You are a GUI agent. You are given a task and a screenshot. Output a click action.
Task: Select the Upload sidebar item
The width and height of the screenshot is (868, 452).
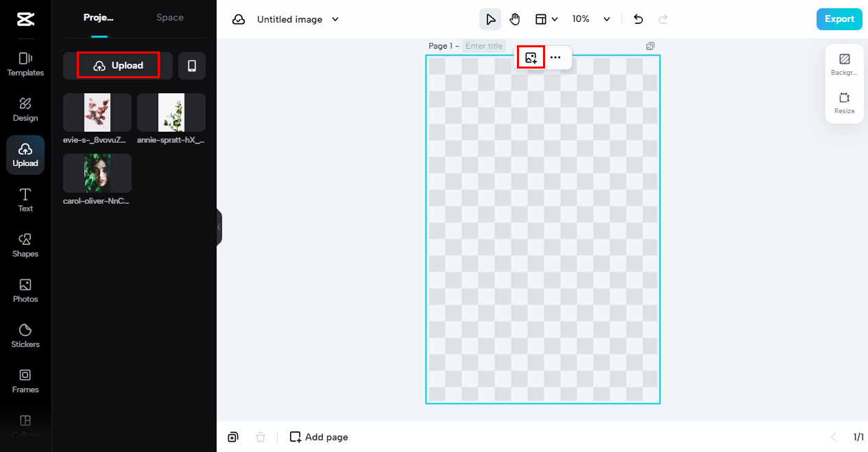click(25, 155)
